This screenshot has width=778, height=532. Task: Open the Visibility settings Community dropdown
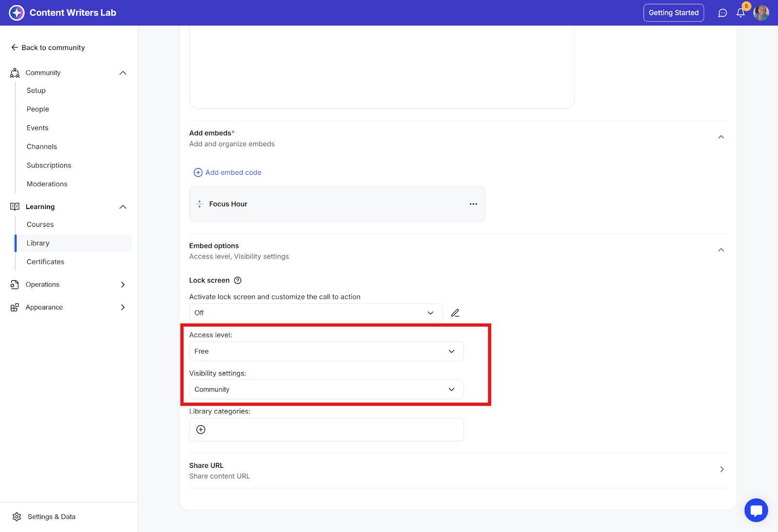[x=326, y=390]
